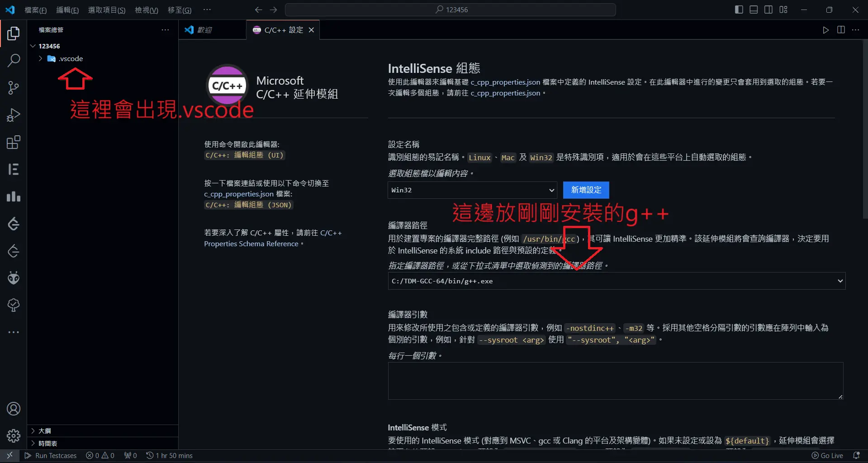Switch to the C/C++ 設定 tab
Viewport: 868px width, 463px height.
(x=280, y=30)
